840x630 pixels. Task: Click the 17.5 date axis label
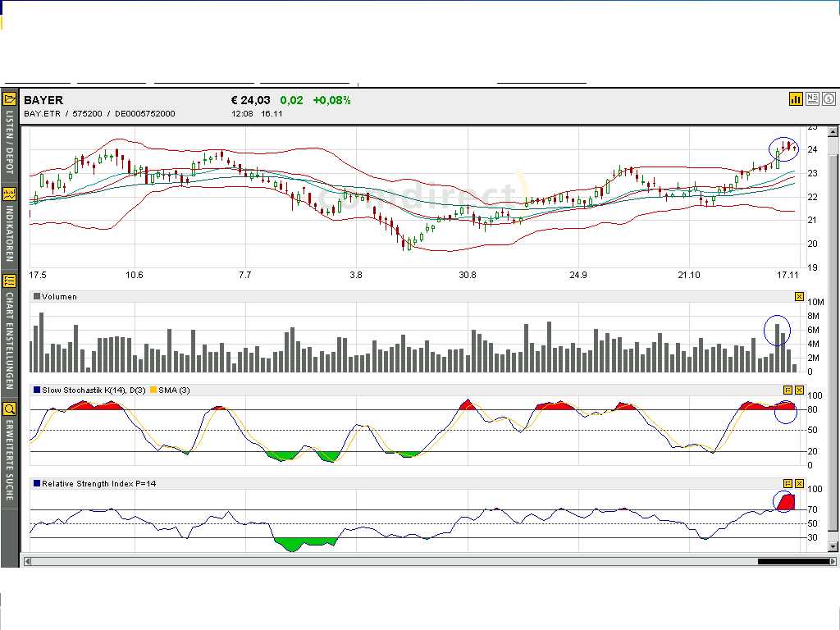(x=38, y=275)
